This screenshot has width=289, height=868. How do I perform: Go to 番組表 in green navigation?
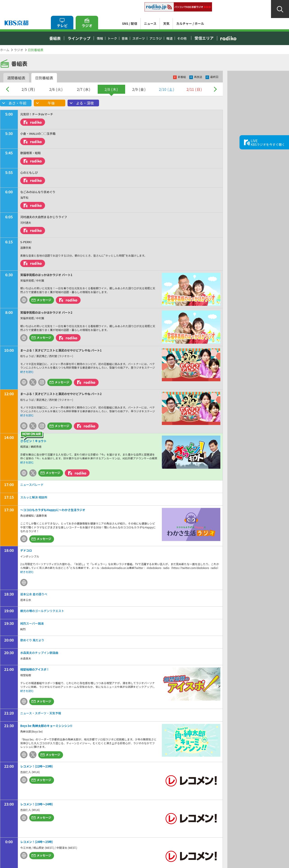55,38
